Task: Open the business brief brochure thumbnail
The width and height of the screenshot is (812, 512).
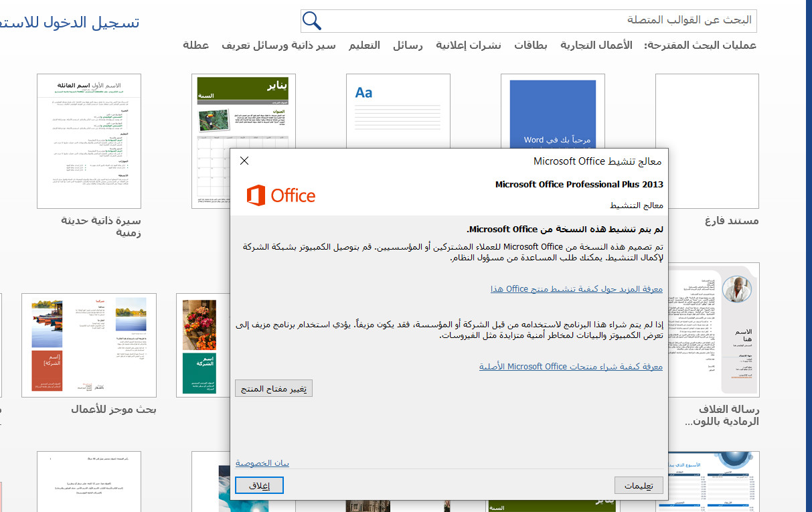Action: pyautogui.click(x=89, y=345)
